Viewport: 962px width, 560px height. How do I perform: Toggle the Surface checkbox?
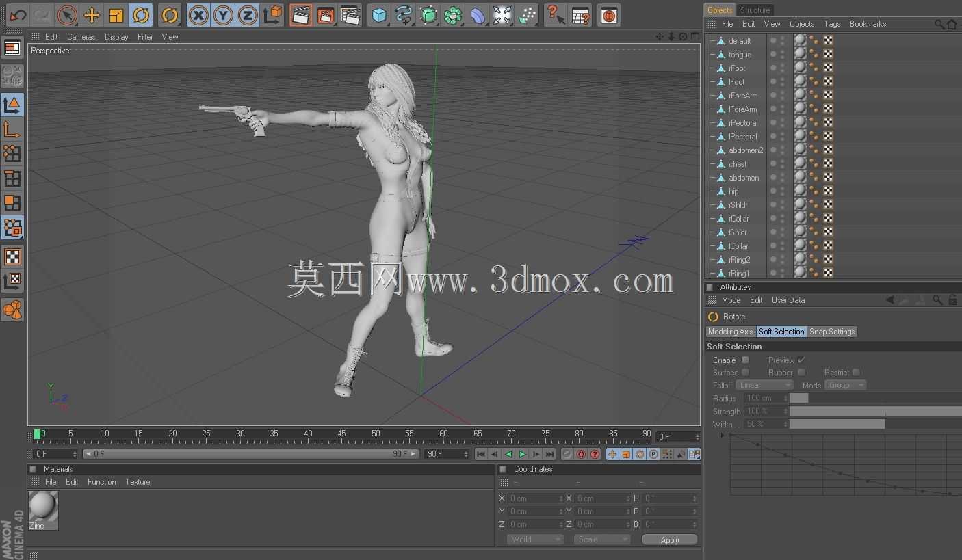click(x=746, y=372)
